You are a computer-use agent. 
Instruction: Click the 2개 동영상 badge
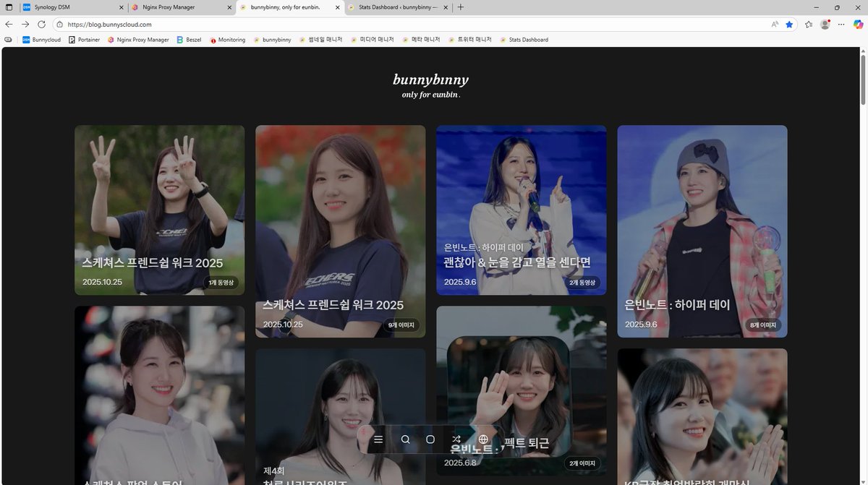pos(582,283)
